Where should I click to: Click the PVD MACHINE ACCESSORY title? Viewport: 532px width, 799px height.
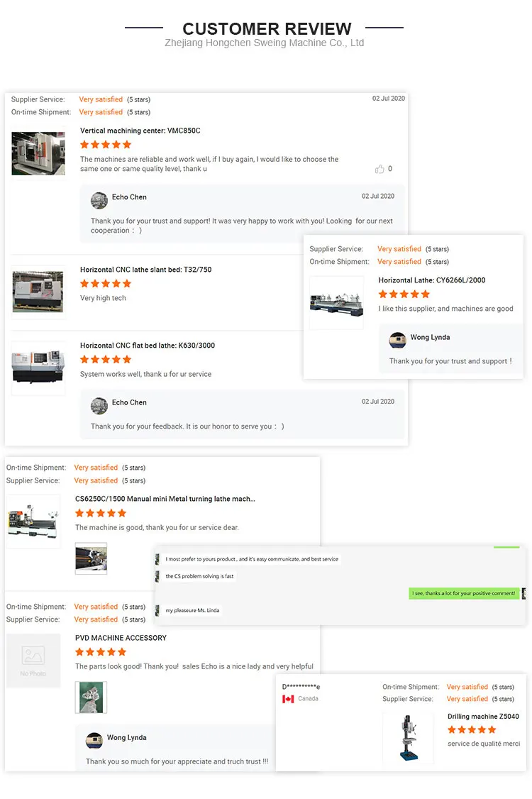coord(121,638)
